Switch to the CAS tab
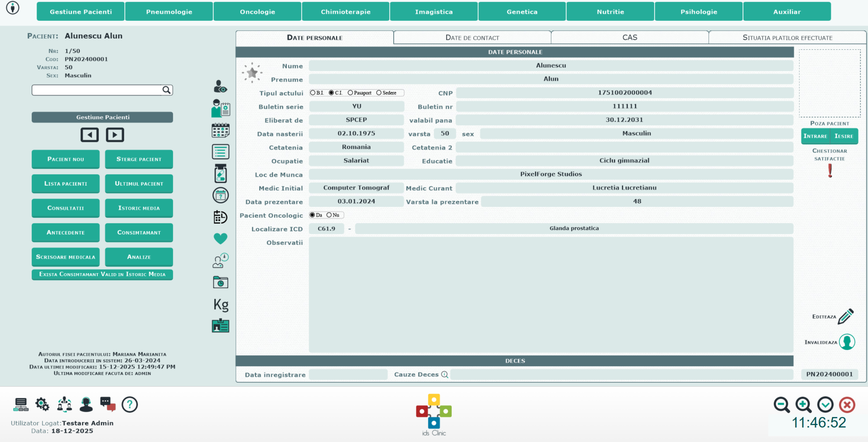The image size is (868, 442). 630,38
